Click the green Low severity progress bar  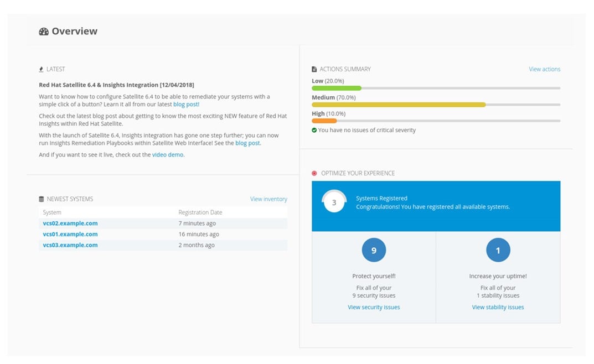337,88
